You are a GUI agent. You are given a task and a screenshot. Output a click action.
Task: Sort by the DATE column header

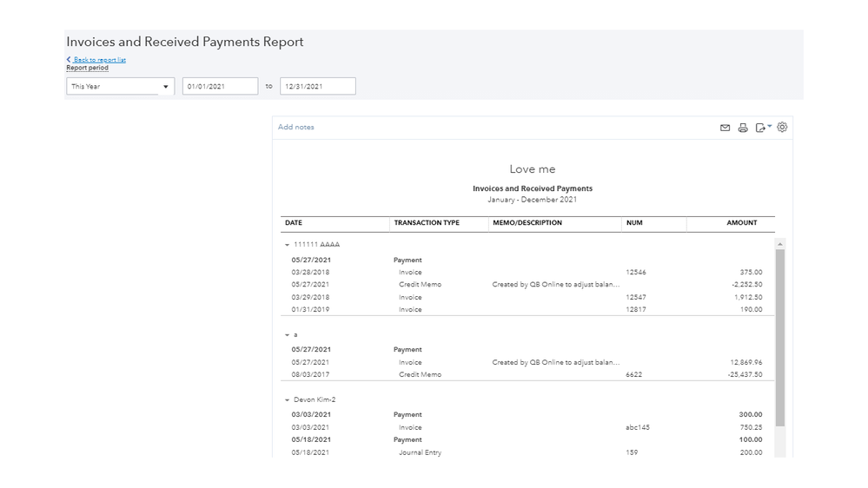(x=294, y=223)
